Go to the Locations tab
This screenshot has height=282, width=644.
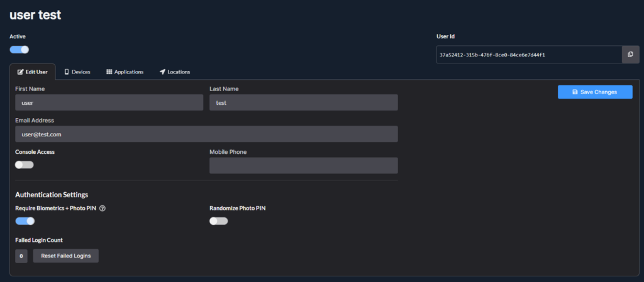[x=175, y=72]
